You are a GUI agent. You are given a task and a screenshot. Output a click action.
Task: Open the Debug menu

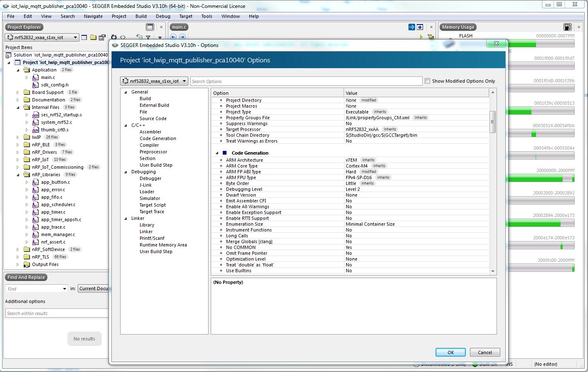pyautogui.click(x=163, y=16)
